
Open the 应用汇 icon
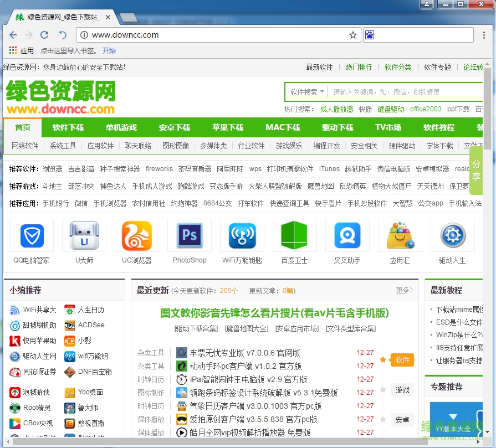point(400,236)
